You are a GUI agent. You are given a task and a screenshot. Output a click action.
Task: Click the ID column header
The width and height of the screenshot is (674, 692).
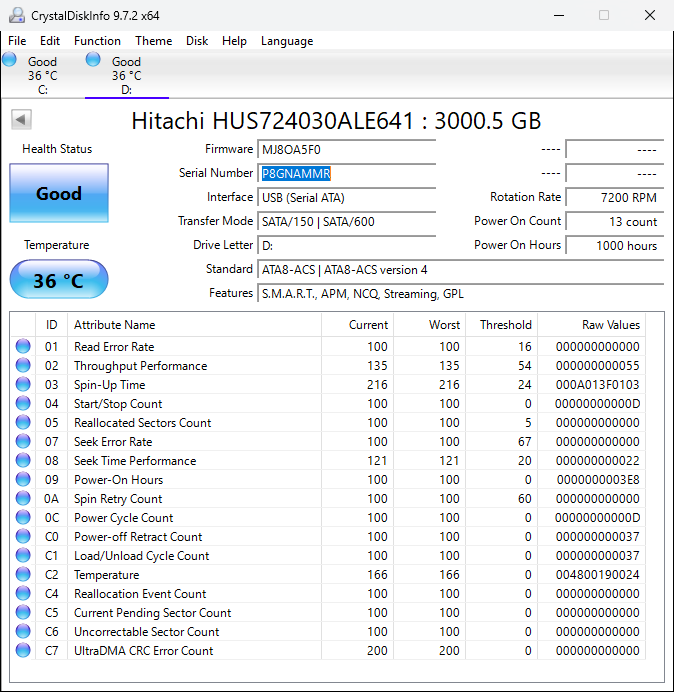52,325
